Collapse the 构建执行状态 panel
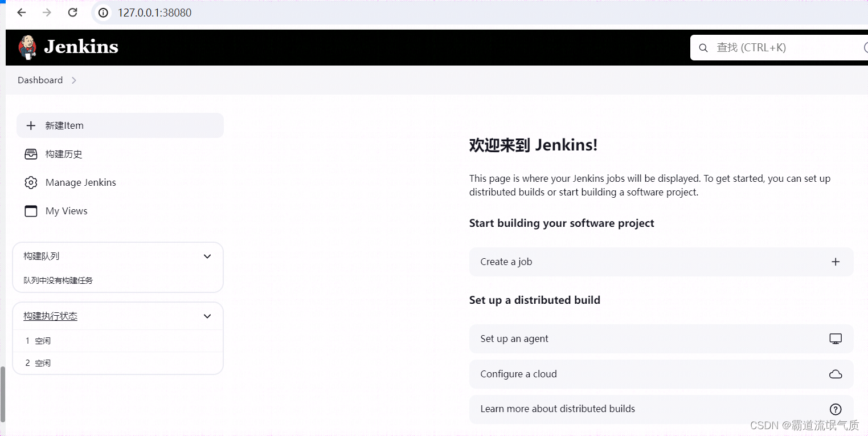The width and height of the screenshot is (868, 436). point(207,316)
